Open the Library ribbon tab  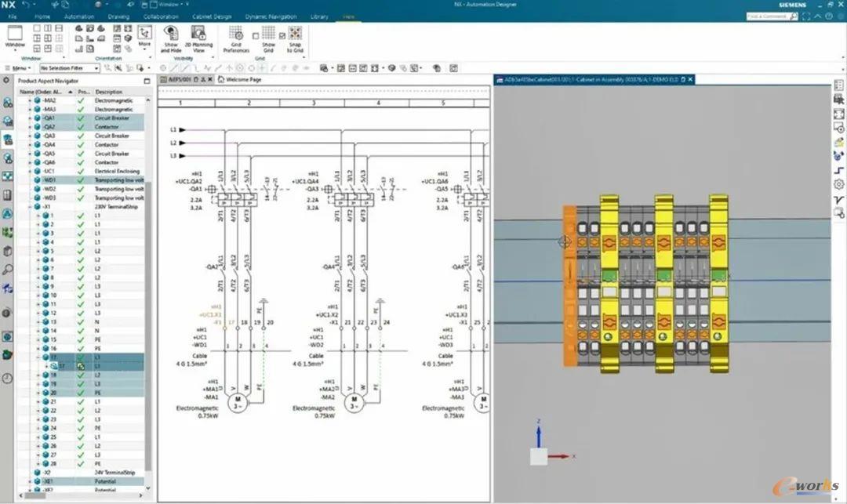319,16
